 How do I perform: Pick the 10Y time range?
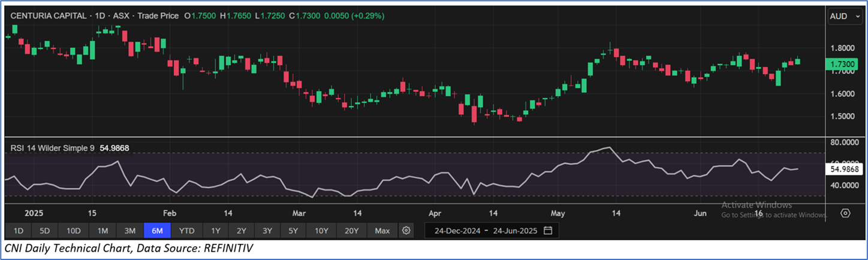coord(321,231)
